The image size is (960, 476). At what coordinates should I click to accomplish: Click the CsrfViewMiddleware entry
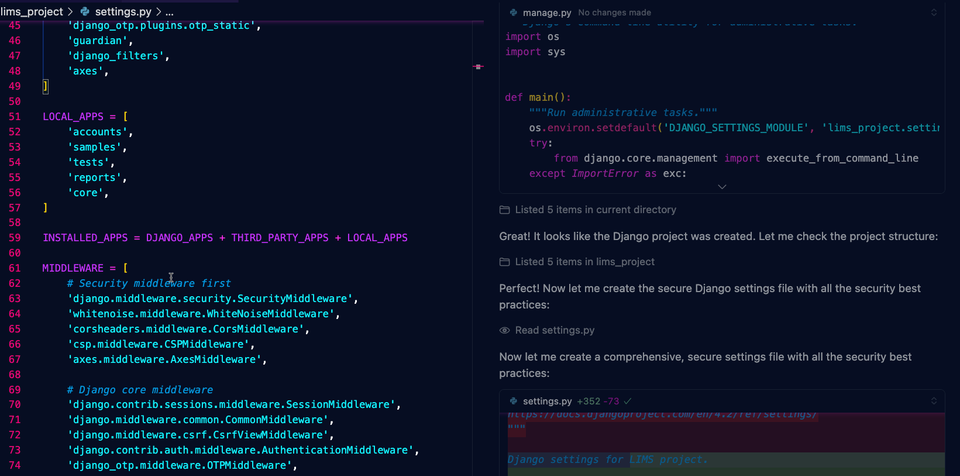[x=197, y=435]
